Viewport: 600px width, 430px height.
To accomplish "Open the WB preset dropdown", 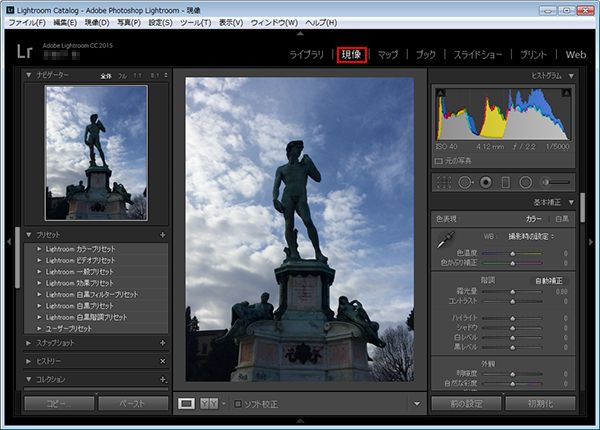I will (531, 236).
